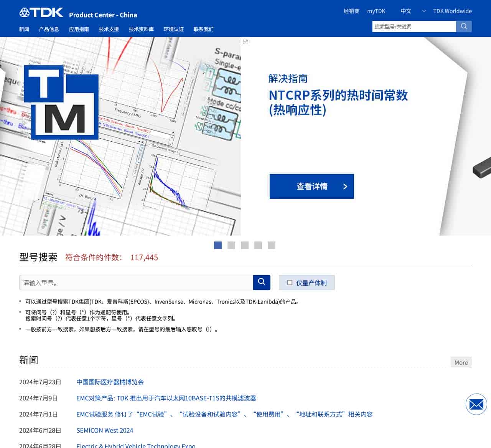
Task: Open Electric & Hybrid Vehicle Technology Expo link
Action: (136, 445)
